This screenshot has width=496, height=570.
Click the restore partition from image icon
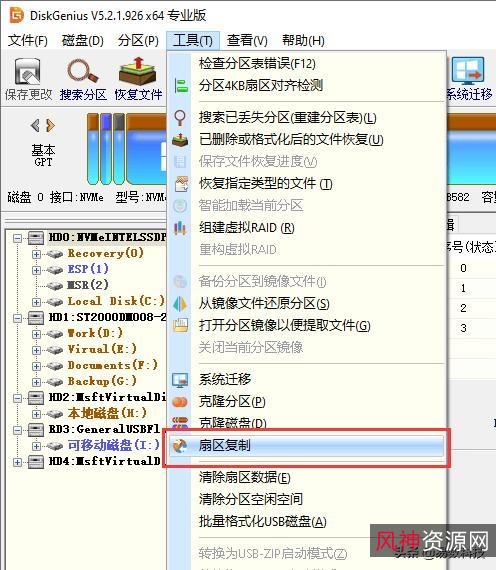tap(180, 304)
